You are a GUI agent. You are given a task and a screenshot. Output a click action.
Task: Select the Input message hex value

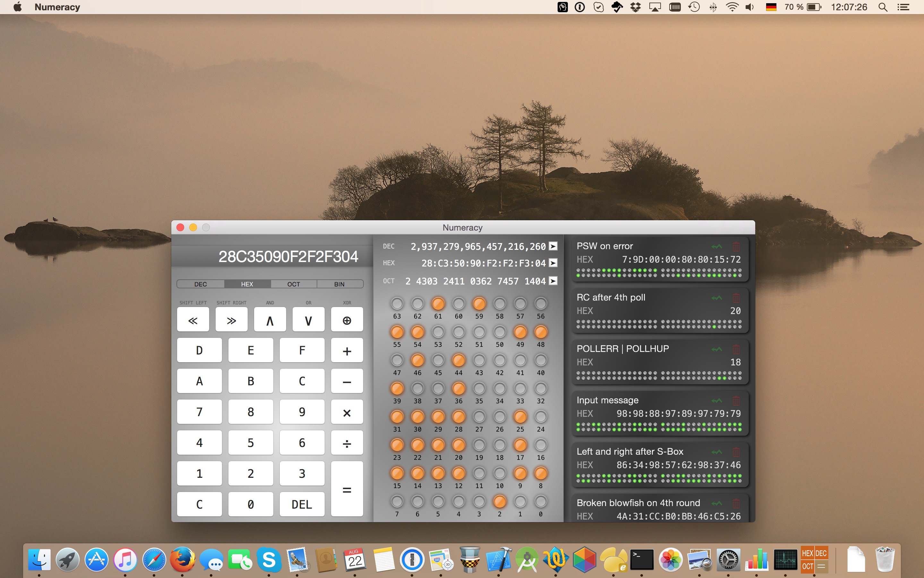pos(679,414)
